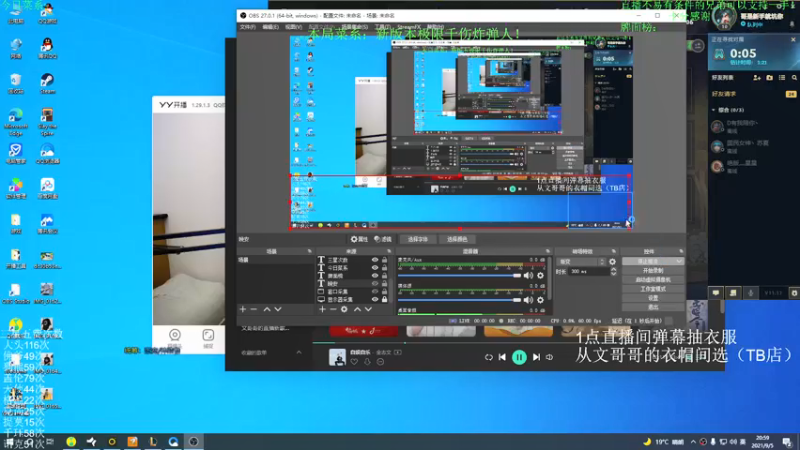
Task: Toggle visibility of 窗口采集 source
Action: tap(375, 292)
